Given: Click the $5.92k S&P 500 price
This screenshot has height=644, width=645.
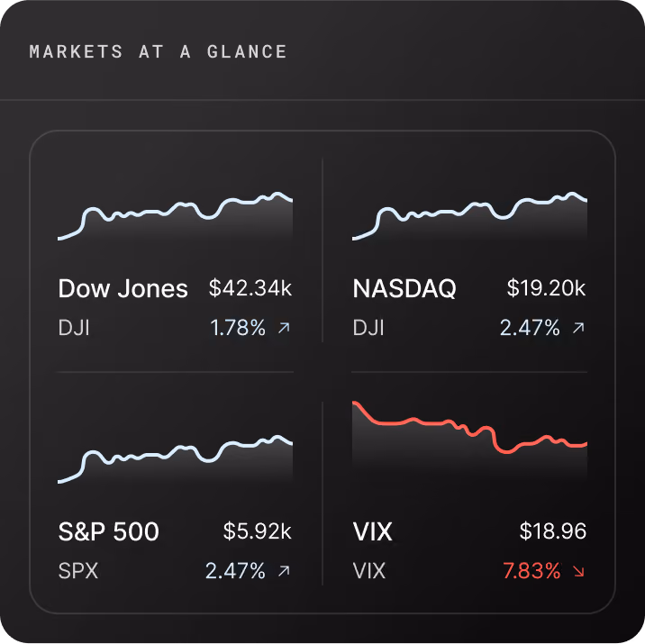Looking at the screenshot, I should (258, 531).
